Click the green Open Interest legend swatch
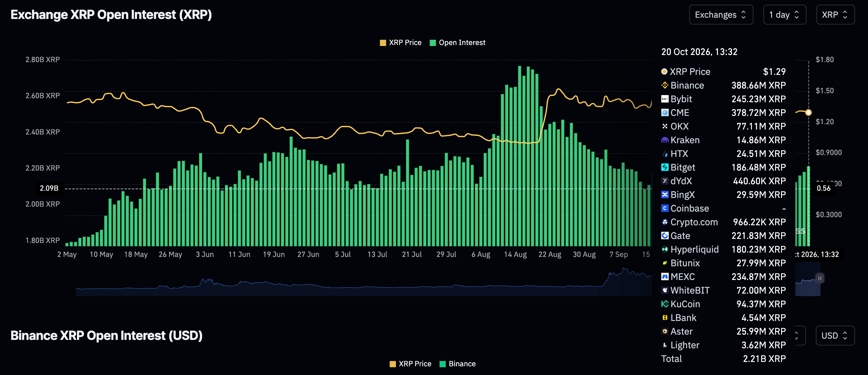This screenshot has width=868, height=375. [x=433, y=43]
